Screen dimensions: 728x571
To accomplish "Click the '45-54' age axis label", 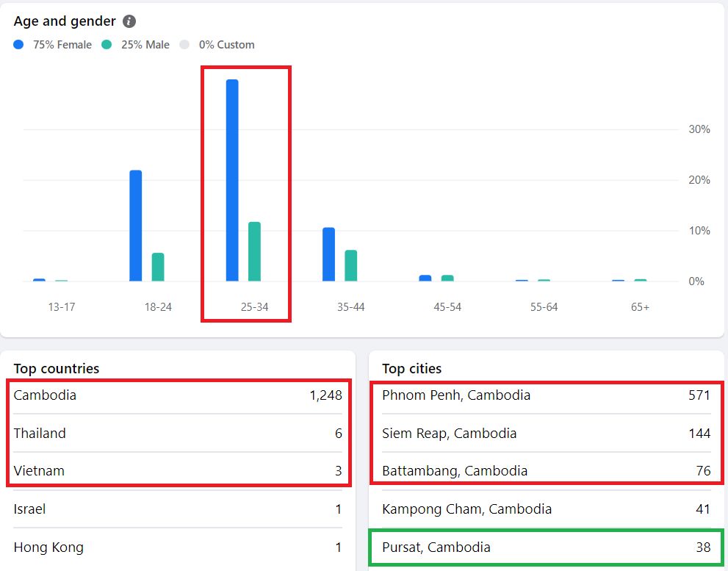I will pyautogui.click(x=447, y=307).
